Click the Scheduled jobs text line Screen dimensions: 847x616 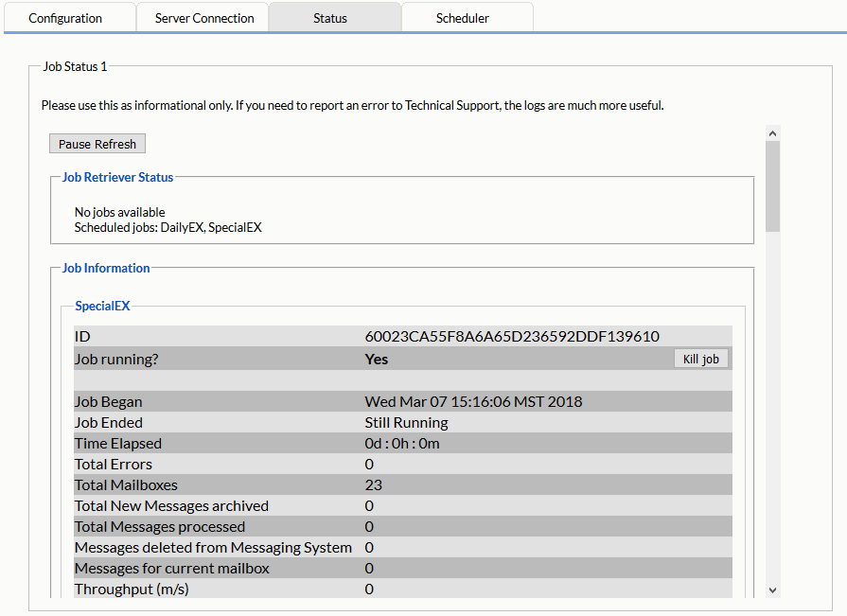pos(168,228)
